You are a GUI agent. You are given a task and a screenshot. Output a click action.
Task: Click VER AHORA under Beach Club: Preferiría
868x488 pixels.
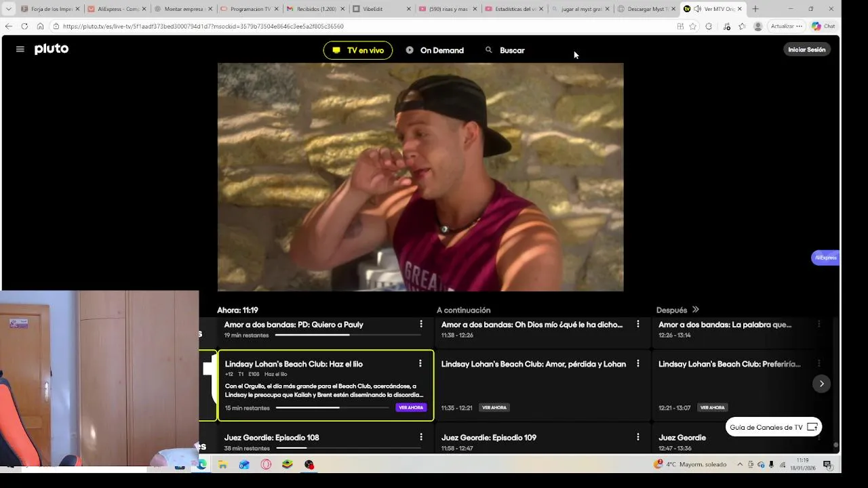tap(712, 407)
